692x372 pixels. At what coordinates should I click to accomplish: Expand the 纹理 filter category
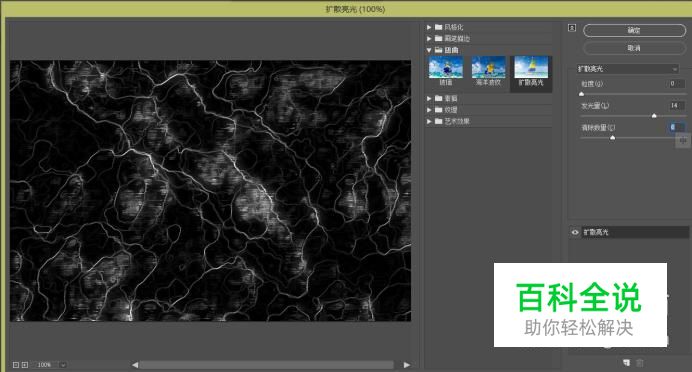pos(429,109)
